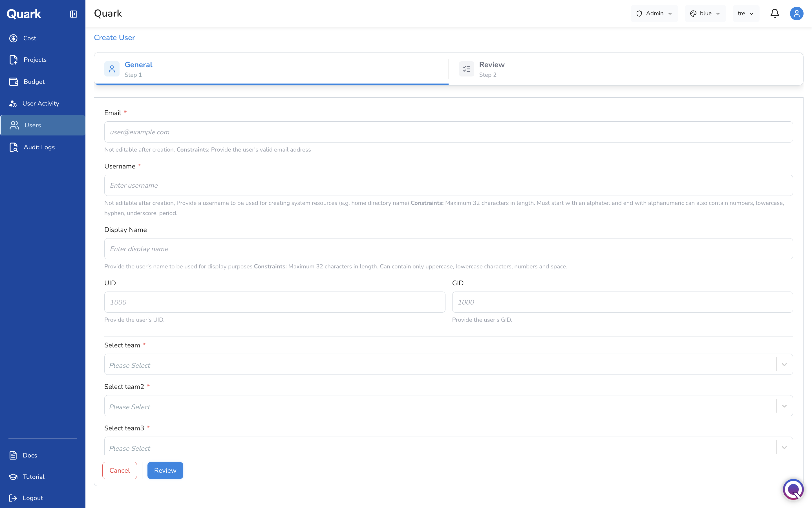The image size is (812, 508).
Task: Go to Users in sidebar
Action: click(43, 125)
